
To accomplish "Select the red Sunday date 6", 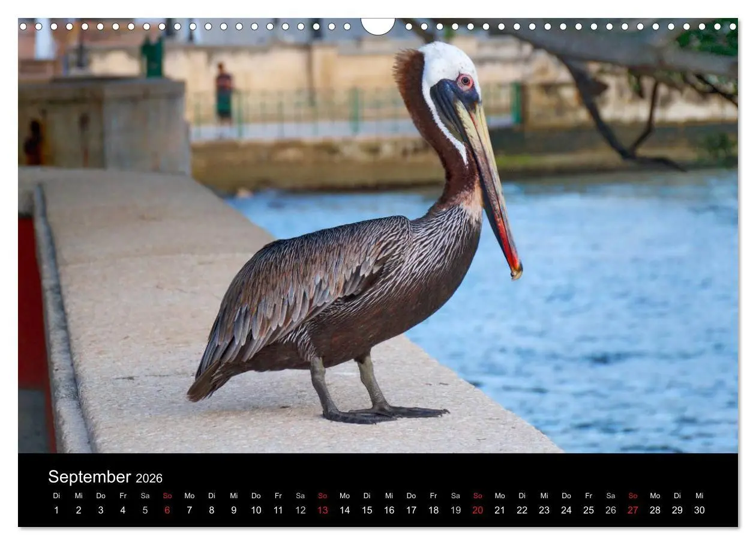I will [x=167, y=510].
